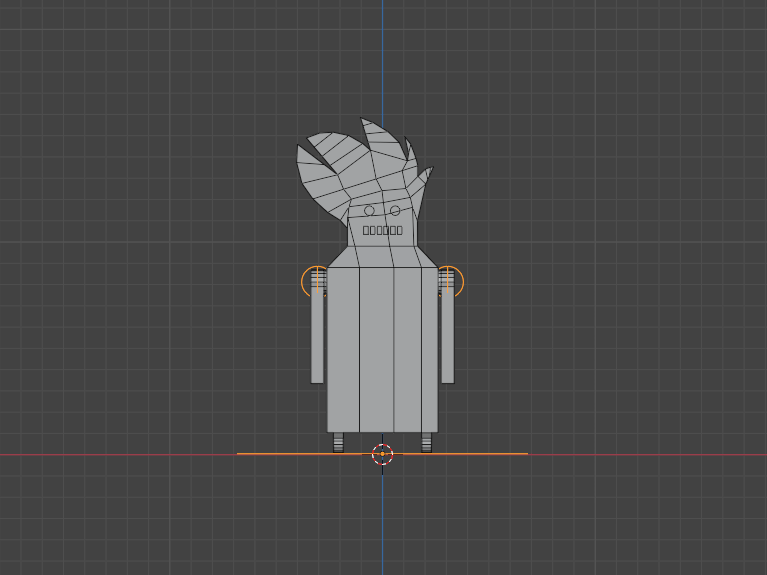Click the tall center hair spike tip
767x575 pixels.
coord(366,124)
